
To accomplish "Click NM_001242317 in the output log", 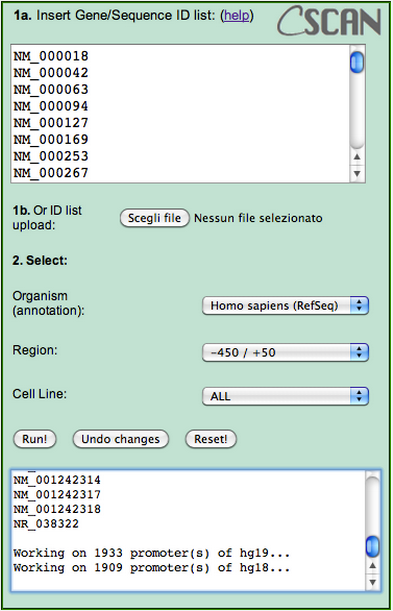I will pyautogui.click(x=57, y=495).
